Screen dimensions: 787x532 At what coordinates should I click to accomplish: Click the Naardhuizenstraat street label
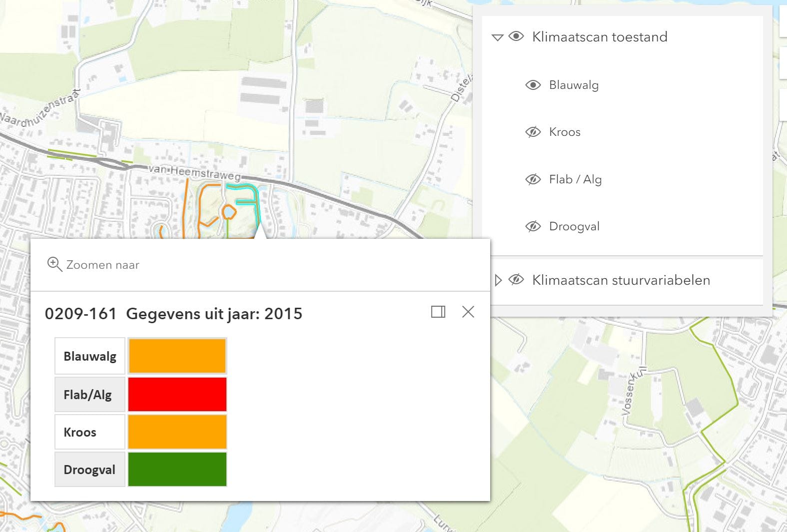pyautogui.click(x=40, y=108)
